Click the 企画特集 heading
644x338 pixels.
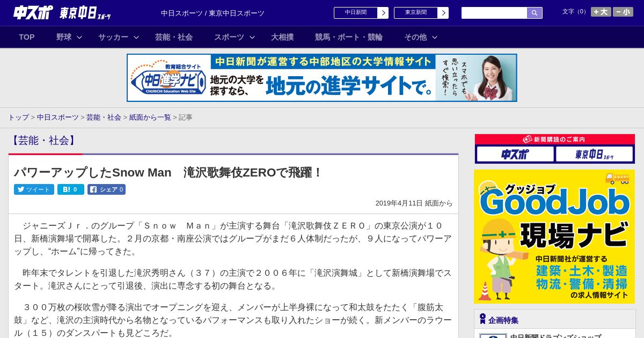tap(503, 320)
